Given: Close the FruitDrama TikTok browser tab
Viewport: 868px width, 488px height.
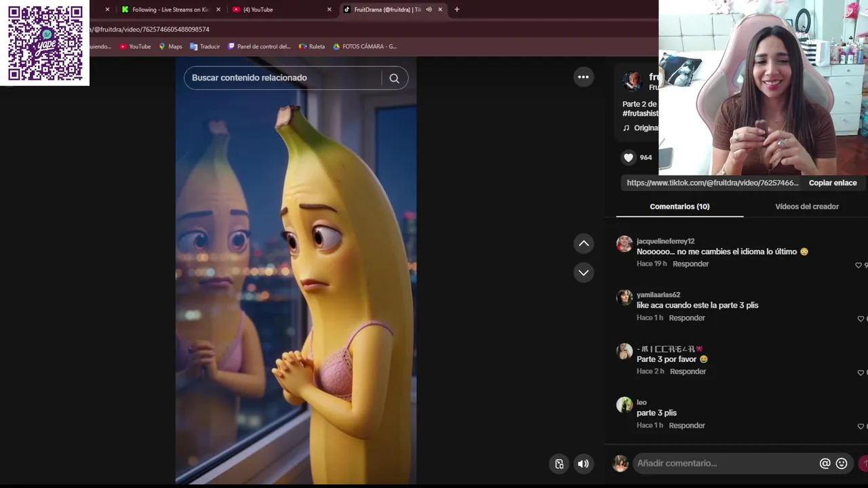Looking at the screenshot, I should point(440,9).
